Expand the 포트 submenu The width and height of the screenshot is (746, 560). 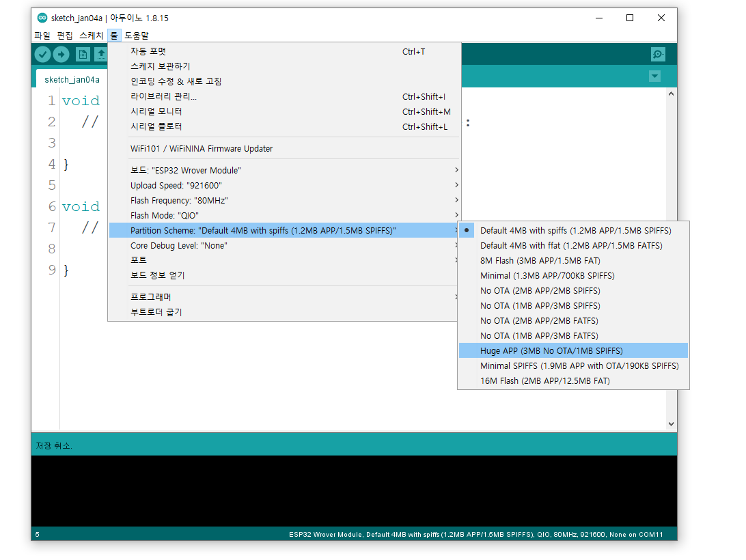click(284, 260)
